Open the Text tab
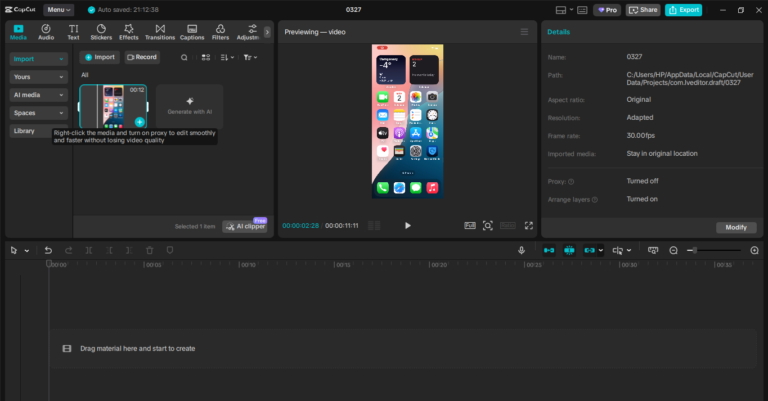The image size is (768, 401). (73, 32)
